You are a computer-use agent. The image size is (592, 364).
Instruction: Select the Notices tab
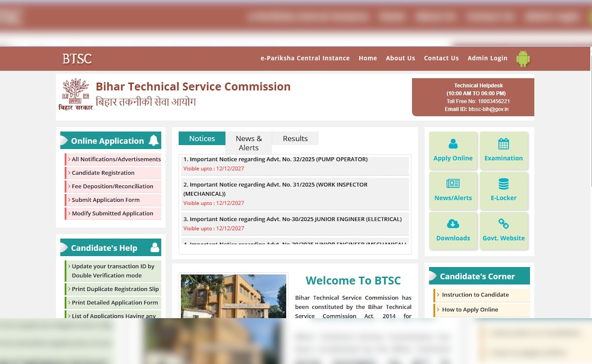coord(202,139)
